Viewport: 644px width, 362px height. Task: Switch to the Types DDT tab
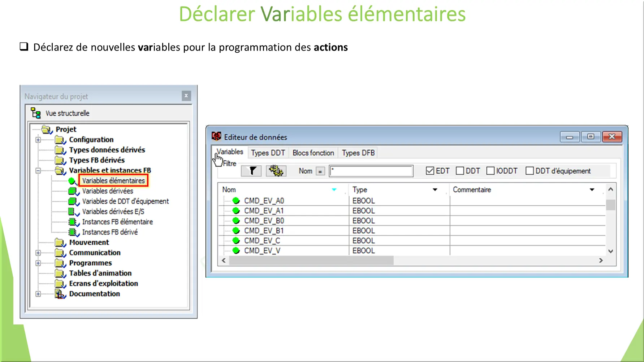point(268,152)
